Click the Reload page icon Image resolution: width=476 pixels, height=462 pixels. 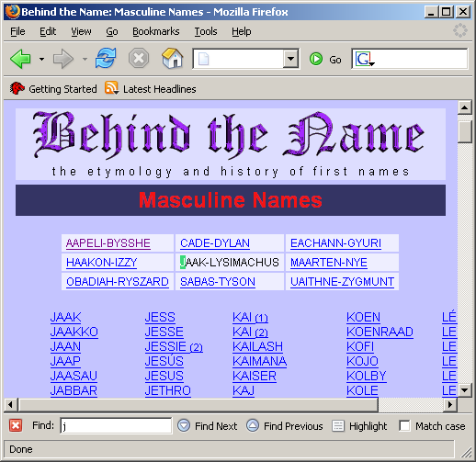106,58
